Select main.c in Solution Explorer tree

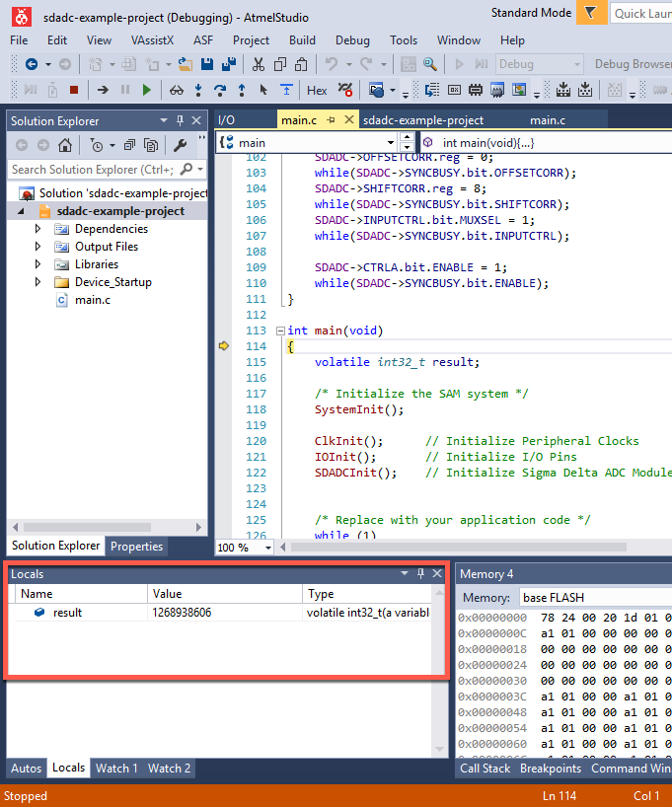[92, 300]
